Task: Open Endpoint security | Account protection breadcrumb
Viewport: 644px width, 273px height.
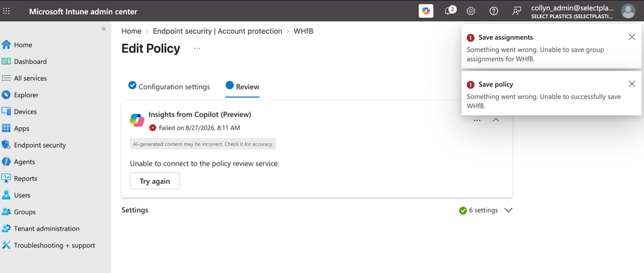Action: click(217, 31)
